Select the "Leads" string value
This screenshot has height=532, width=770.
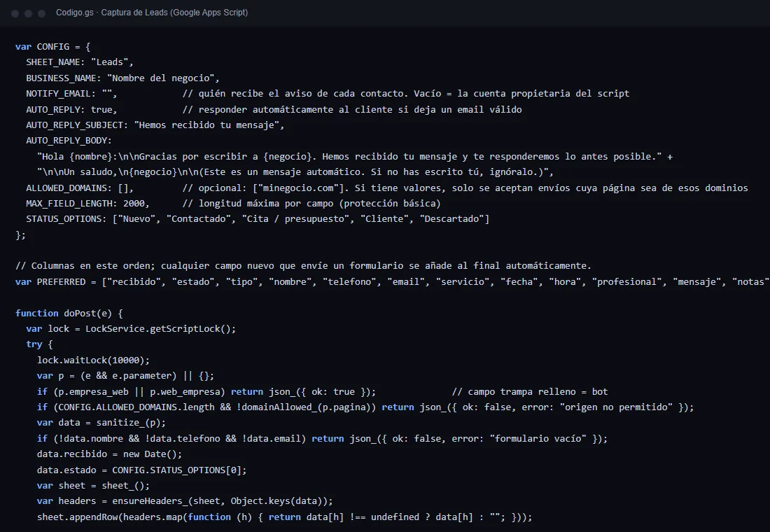pyautogui.click(x=110, y=62)
